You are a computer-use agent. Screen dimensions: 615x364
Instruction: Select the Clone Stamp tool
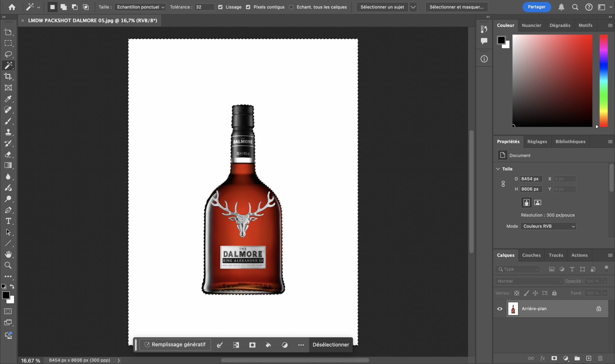click(8, 132)
